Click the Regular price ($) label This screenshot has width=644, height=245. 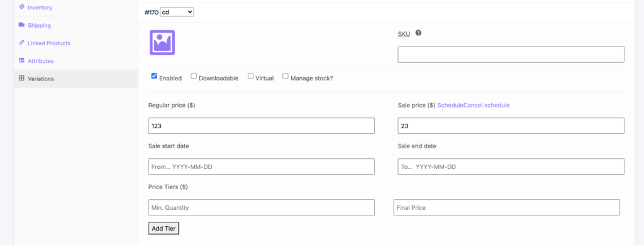click(172, 105)
